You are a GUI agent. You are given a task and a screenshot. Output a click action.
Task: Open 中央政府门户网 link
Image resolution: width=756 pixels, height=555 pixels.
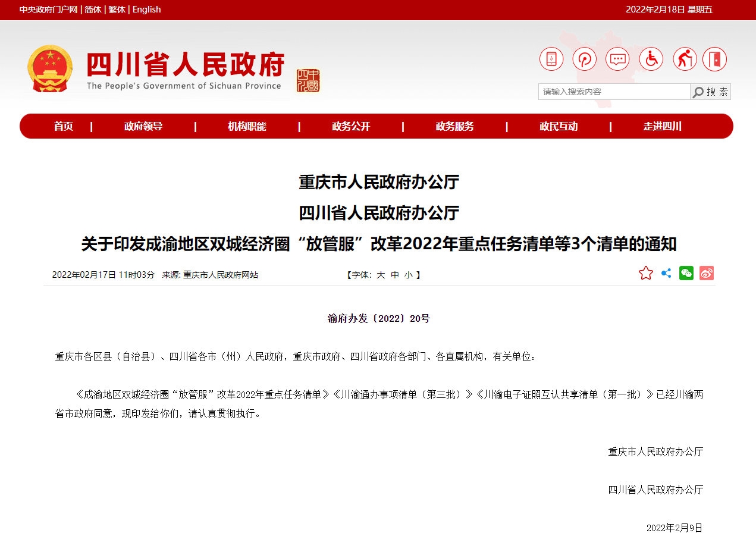click(x=48, y=10)
